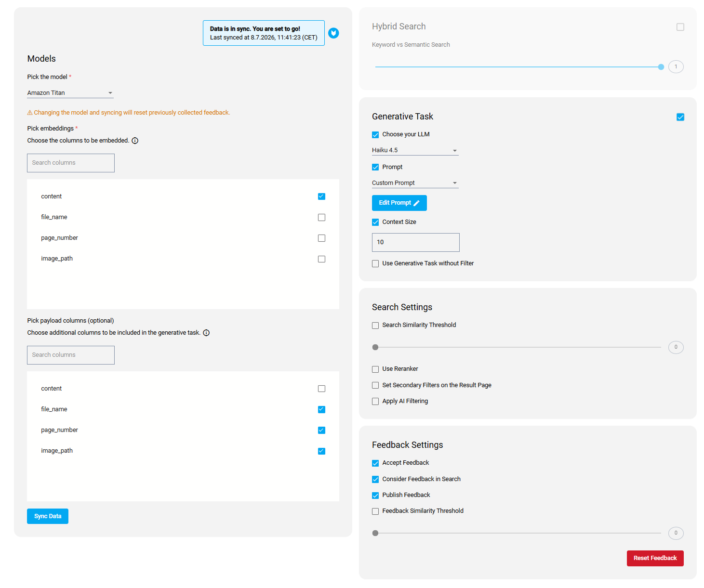Click the Edit Prompt button
Screen dimensions: 704x588
pyautogui.click(x=399, y=203)
